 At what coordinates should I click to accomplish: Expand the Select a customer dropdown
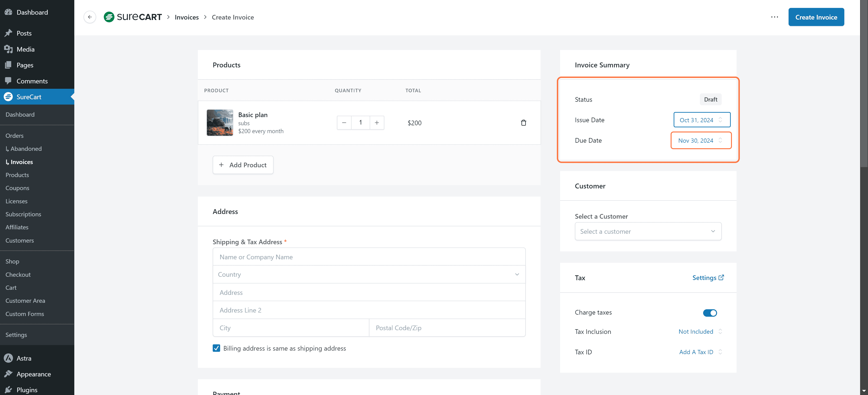click(648, 232)
